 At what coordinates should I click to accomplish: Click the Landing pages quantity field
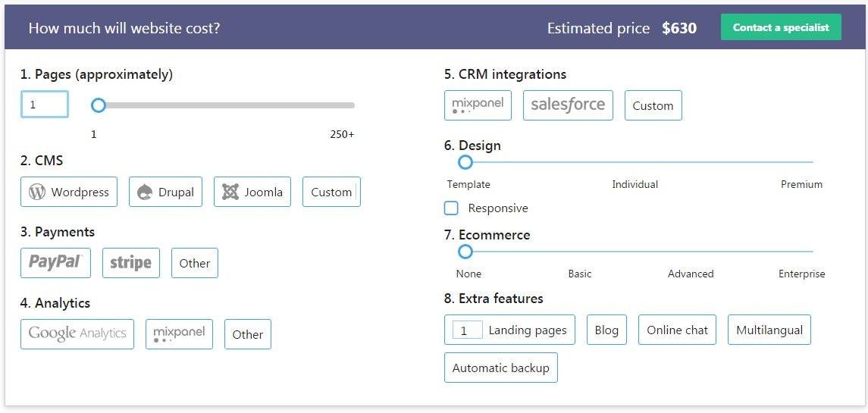[467, 330]
